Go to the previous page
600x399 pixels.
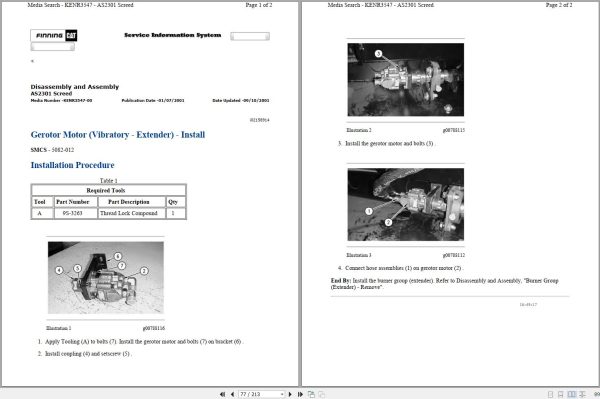click(232, 394)
